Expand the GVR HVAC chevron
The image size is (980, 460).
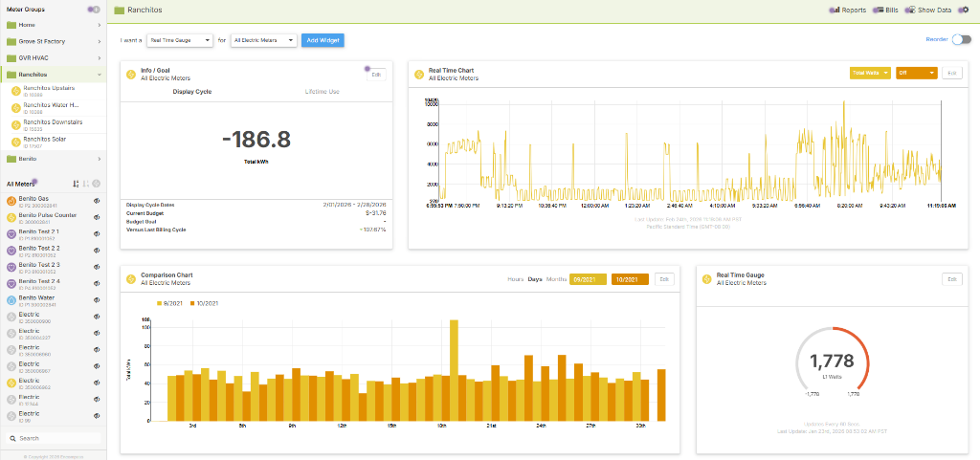(100, 58)
